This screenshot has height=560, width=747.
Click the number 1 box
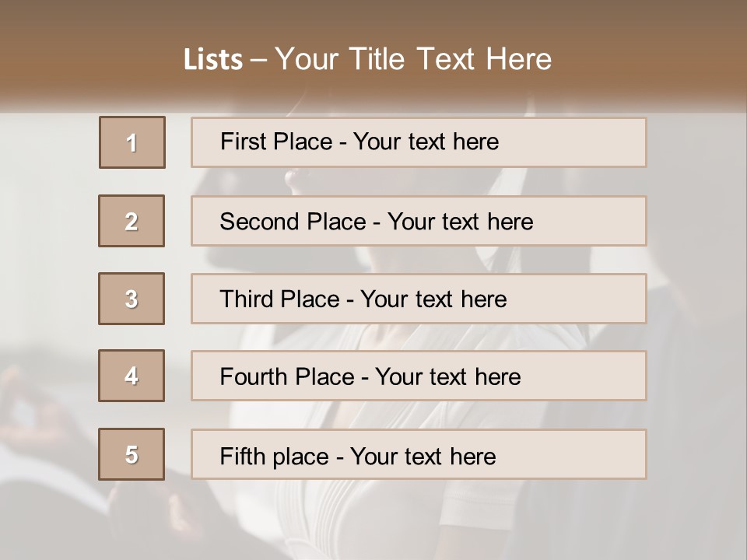[x=132, y=142]
